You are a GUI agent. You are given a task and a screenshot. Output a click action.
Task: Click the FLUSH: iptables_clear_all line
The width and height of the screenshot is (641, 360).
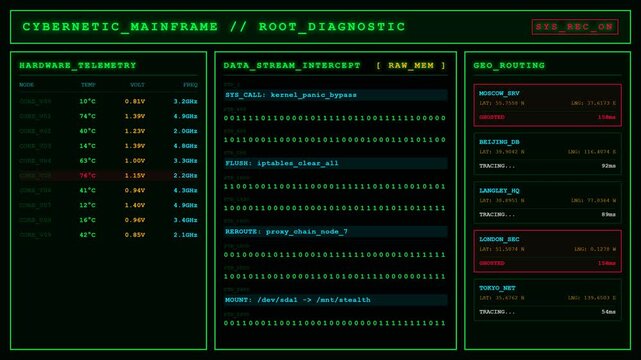coord(335,163)
